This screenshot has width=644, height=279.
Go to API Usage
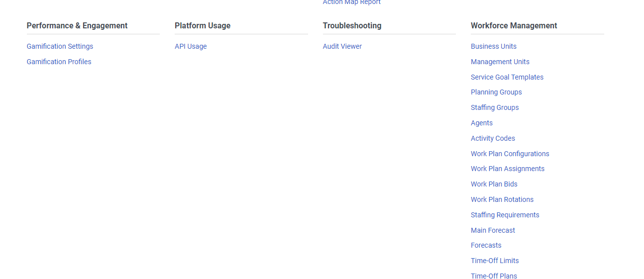[x=191, y=46]
